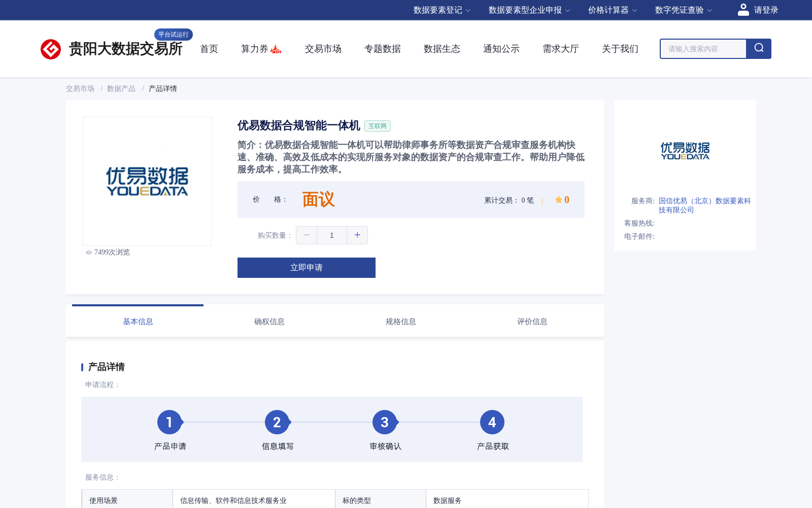Screen dimensions: 812x508
Task: Click the 互联网 tag badge
Action: click(x=378, y=126)
